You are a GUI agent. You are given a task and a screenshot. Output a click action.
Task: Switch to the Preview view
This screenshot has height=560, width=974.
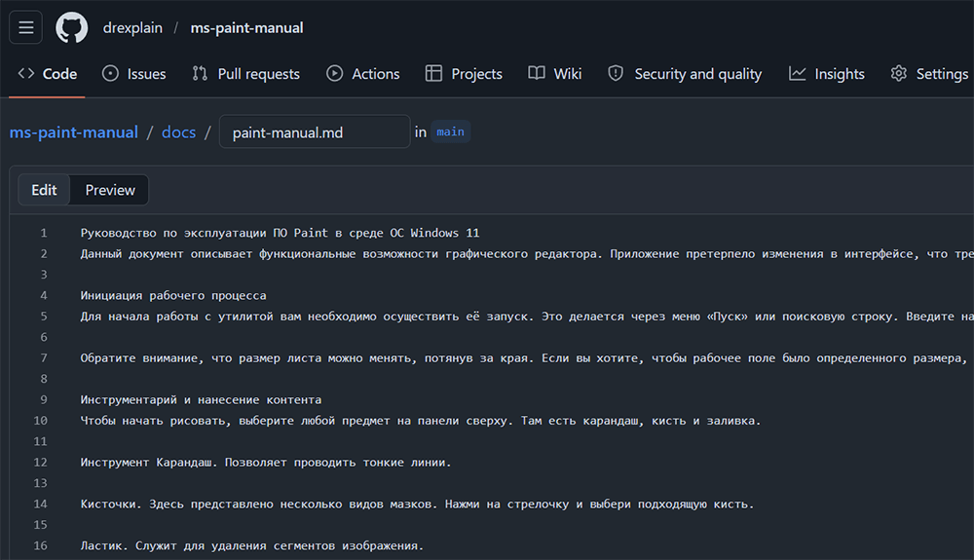110,190
